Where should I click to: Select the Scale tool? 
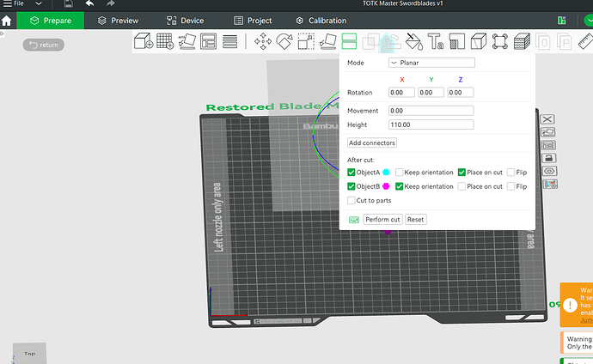pyautogui.click(x=306, y=41)
